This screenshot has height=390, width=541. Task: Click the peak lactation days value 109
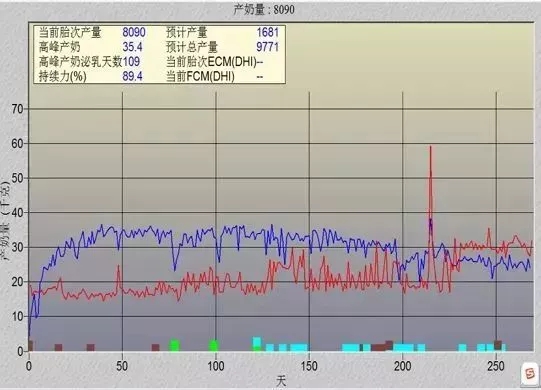(131, 62)
